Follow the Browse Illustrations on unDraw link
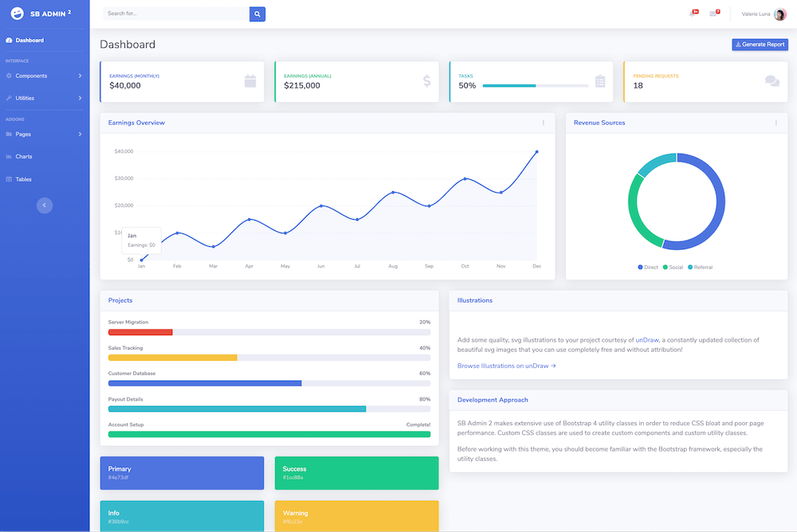The height and width of the screenshot is (532, 797). pyautogui.click(x=506, y=366)
